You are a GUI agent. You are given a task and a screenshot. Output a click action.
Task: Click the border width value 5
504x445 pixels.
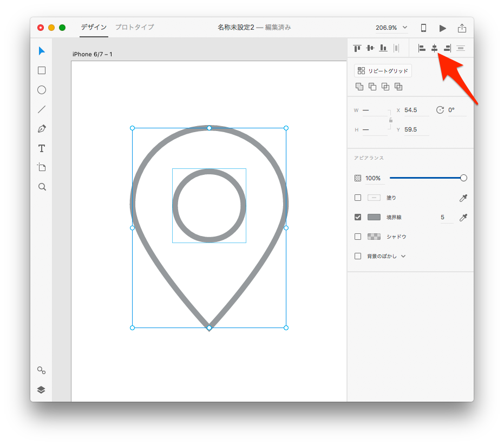tap(447, 217)
